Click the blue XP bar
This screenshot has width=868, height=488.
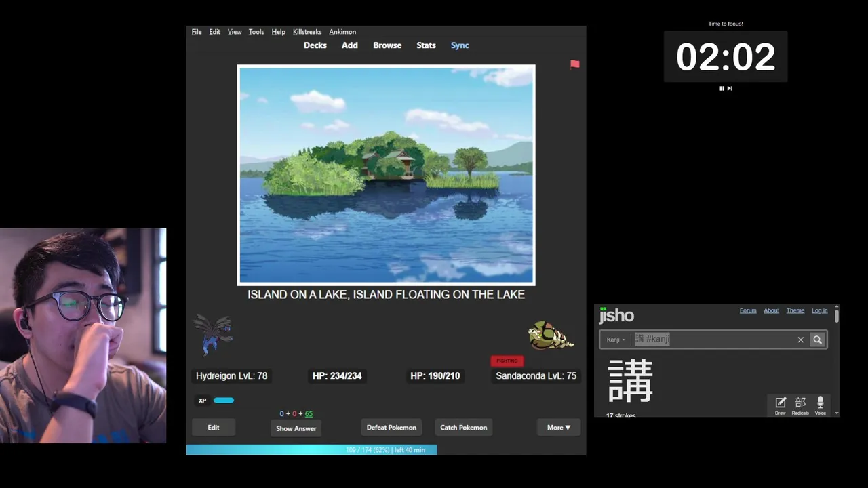[x=224, y=401]
